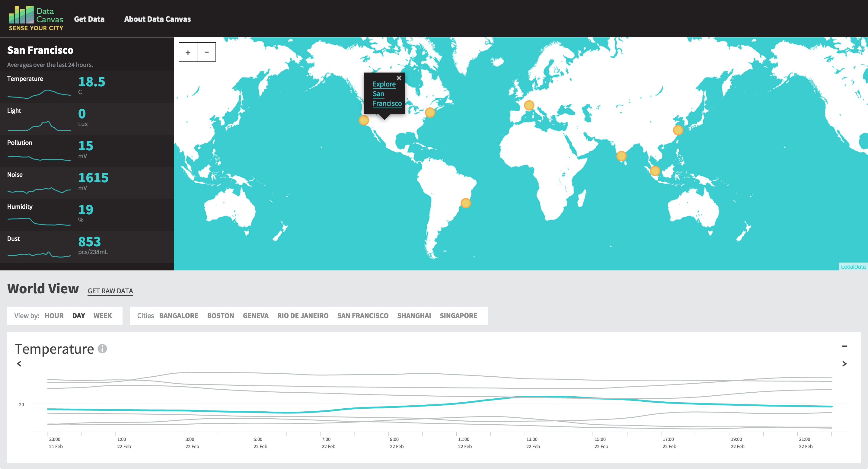Go to next time range arrow

pyautogui.click(x=844, y=364)
